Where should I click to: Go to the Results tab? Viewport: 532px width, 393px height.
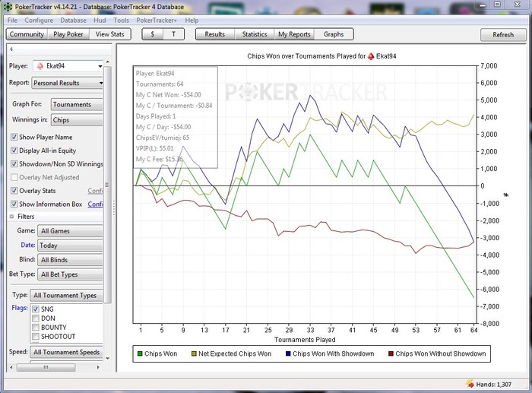tap(215, 34)
